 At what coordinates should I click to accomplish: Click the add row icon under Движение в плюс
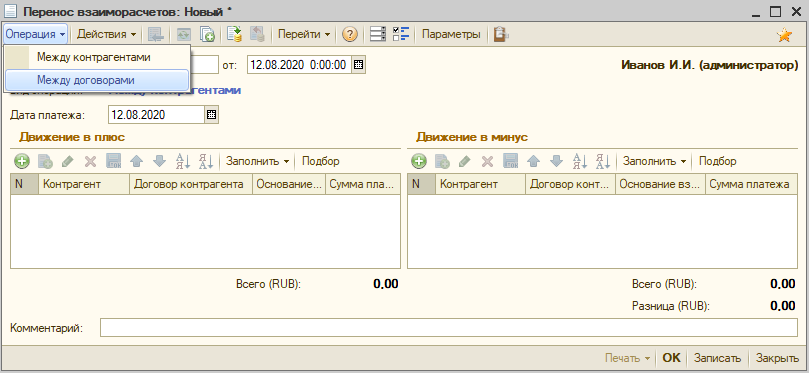coord(21,161)
